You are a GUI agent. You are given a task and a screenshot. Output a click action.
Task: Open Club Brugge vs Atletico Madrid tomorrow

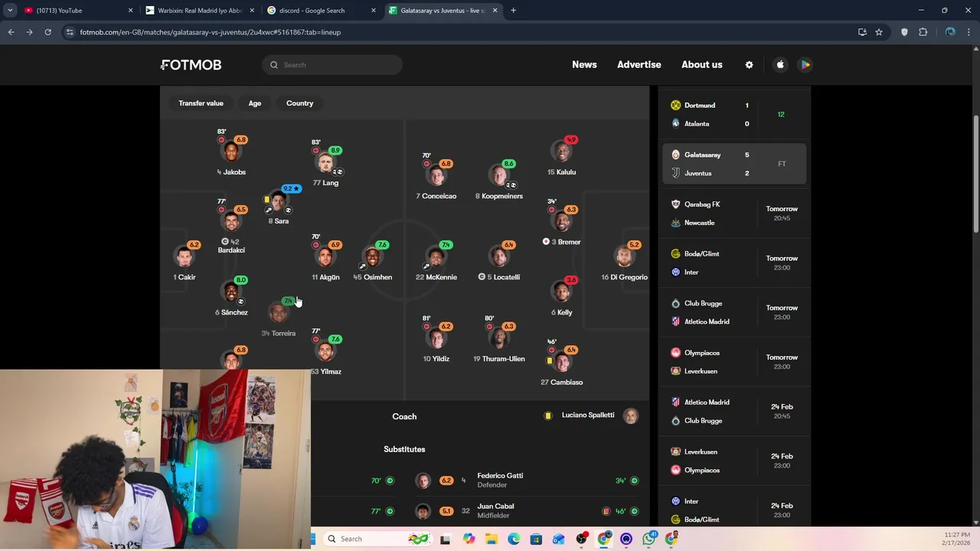[734, 313]
